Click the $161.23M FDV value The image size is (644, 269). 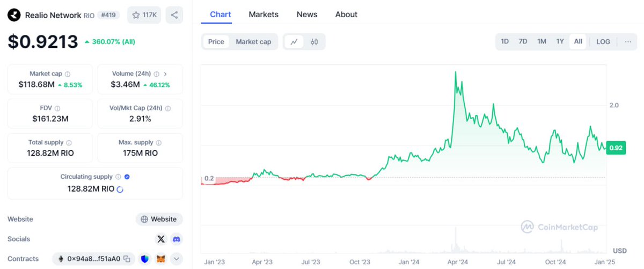click(x=50, y=119)
